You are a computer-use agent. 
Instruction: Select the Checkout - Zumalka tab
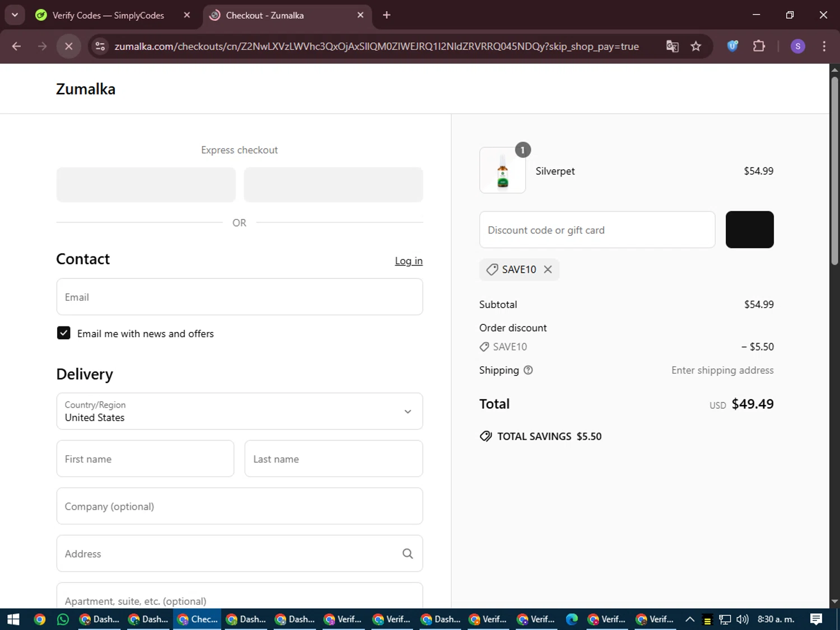[286, 15]
